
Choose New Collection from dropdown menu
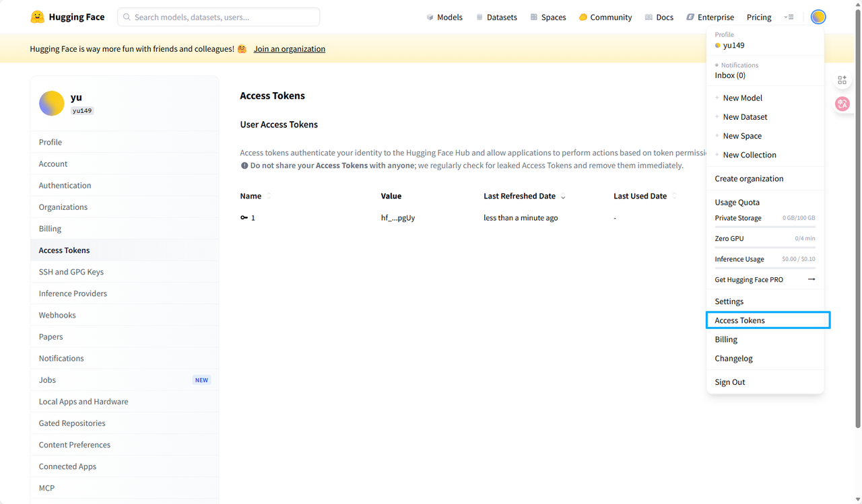tap(765, 154)
